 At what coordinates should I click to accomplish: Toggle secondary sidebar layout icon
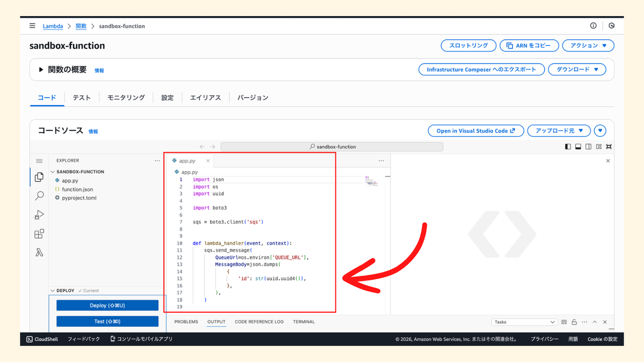click(x=589, y=147)
